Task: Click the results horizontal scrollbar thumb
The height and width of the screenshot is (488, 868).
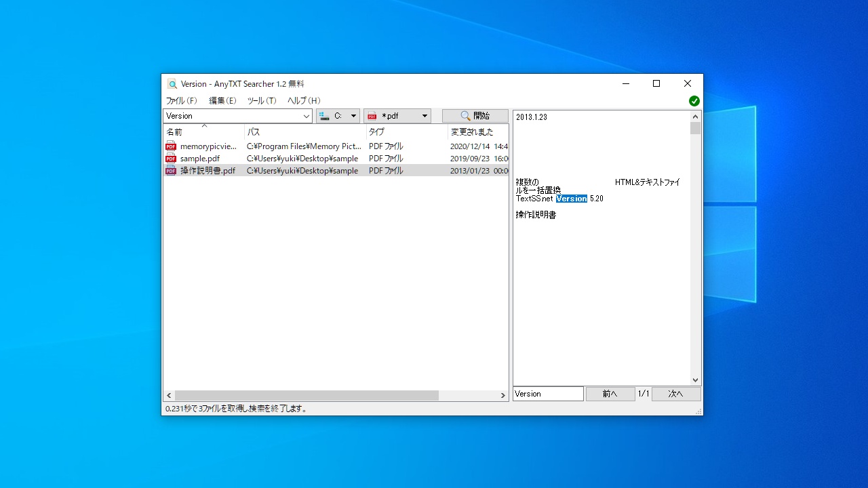Action: [307, 395]
